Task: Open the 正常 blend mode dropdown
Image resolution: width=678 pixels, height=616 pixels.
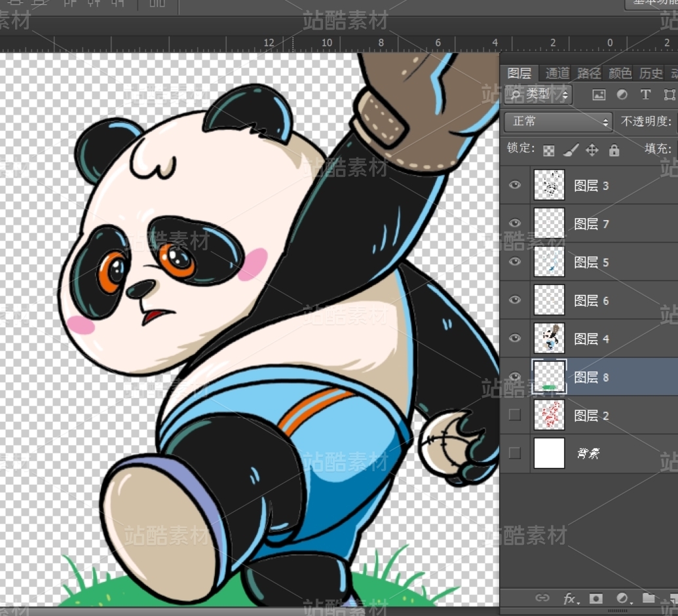Action: coord(558,121)
